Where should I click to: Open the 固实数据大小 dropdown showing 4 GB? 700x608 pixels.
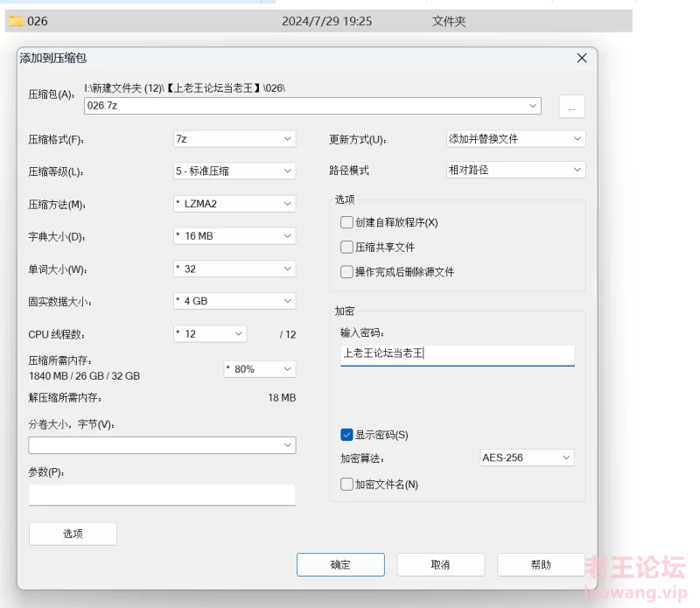tap(234, 301)
